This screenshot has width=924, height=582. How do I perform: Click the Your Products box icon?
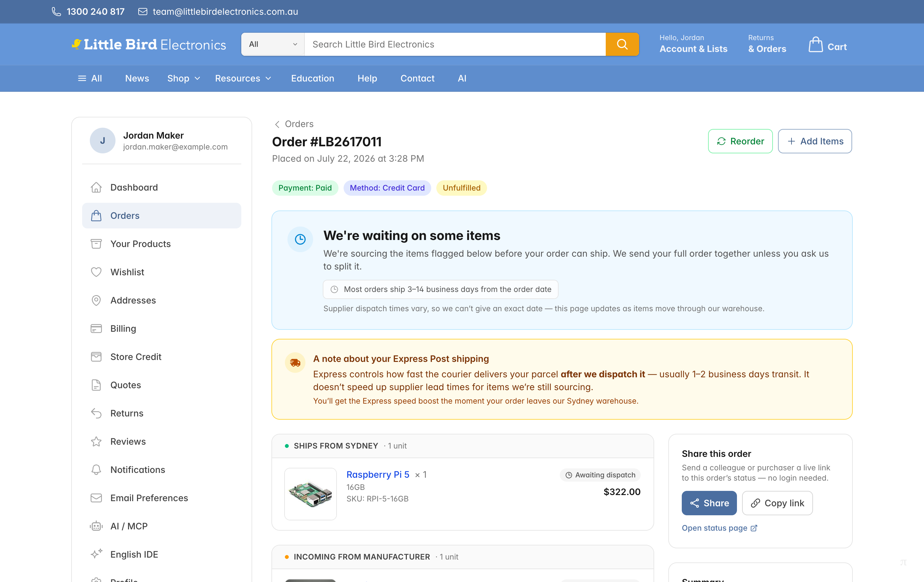(x=96, y=244)
